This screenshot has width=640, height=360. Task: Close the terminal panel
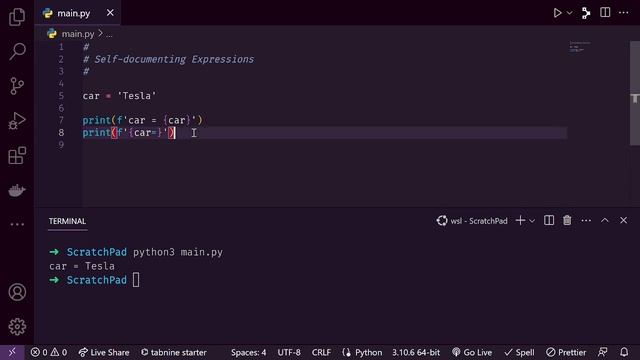point(623,220)
